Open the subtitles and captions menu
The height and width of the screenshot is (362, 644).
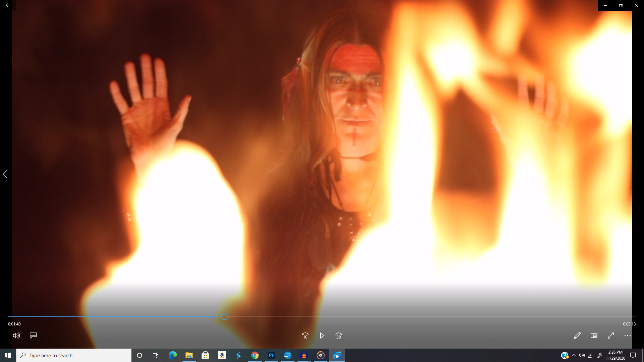click(33, 336)
